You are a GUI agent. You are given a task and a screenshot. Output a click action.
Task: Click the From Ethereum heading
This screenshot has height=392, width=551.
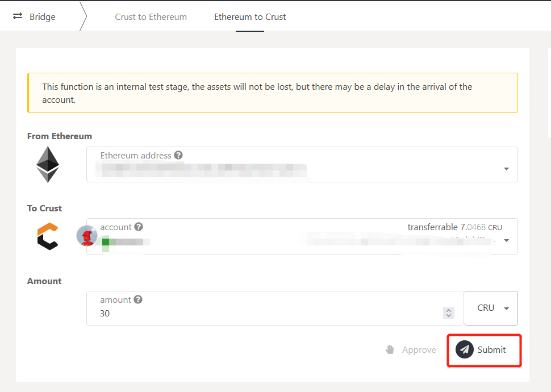click(x=60, y=136)
